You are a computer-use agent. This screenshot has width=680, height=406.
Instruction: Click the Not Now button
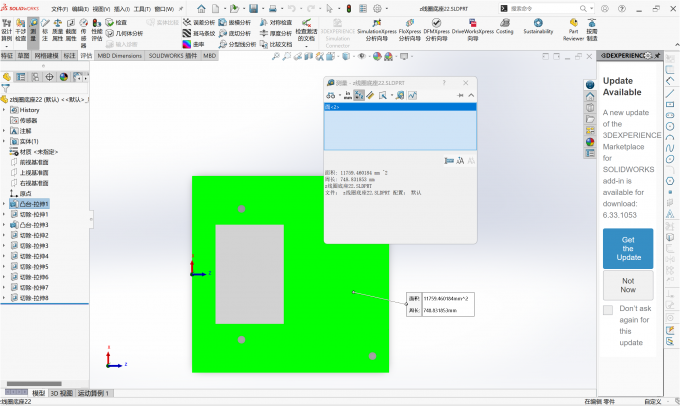pyautogui.click(x=628, y=285)
